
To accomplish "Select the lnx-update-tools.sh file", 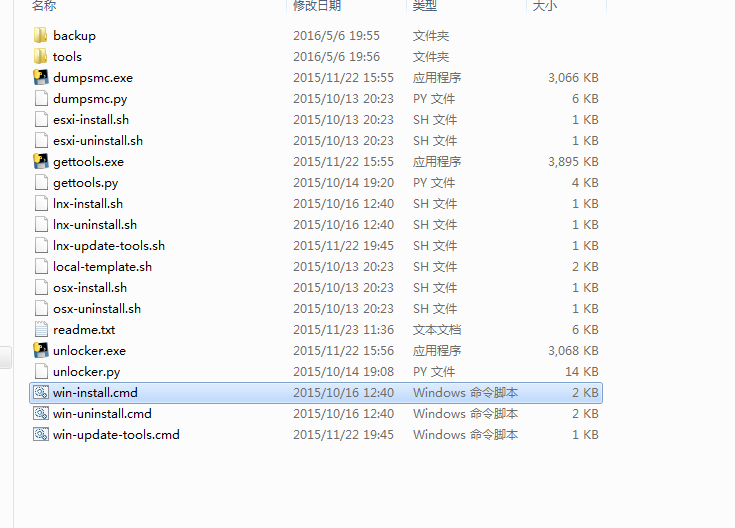I will pos(109,246).
